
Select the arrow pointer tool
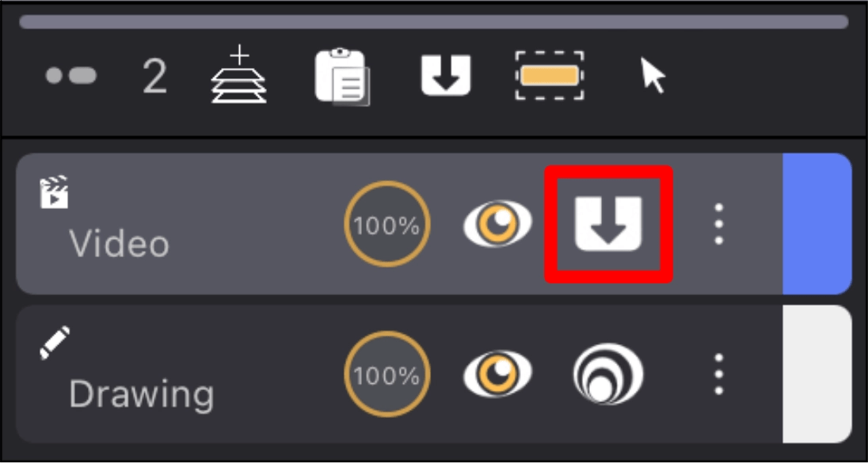653,75
